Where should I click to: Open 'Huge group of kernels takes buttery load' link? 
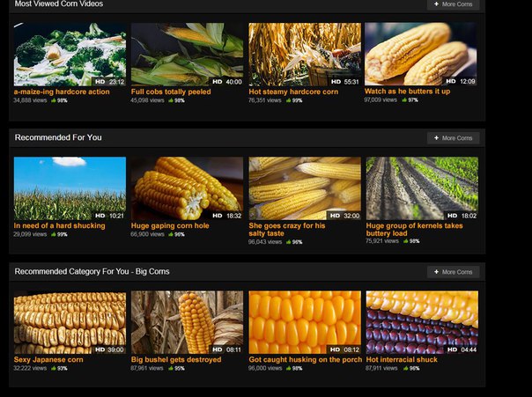coord(414,230)
